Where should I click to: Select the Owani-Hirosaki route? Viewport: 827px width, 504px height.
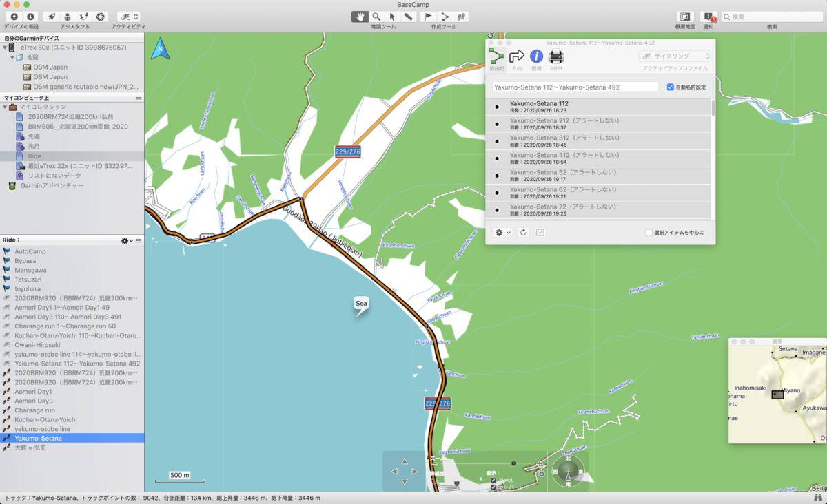pos(72,344)
